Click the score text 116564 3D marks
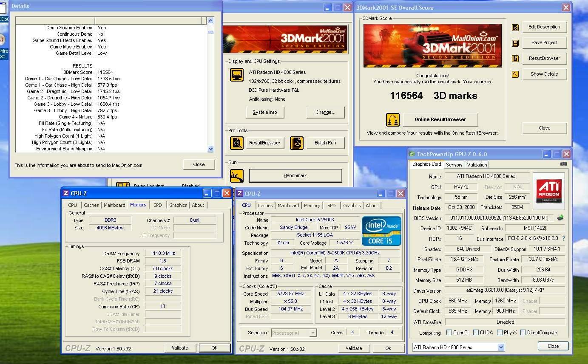 (x=434, y=96)
